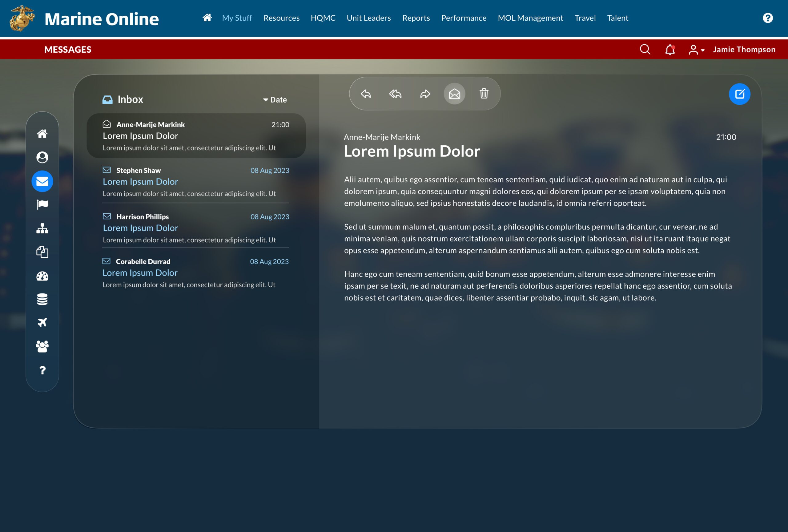
Task: Select the sidebar messages envelope icon
Action: coord(42,181)
